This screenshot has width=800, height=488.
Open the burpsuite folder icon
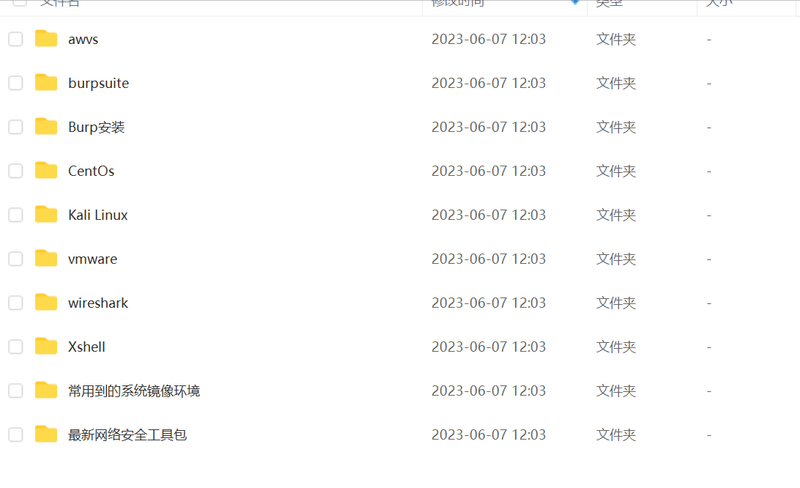coord(46,83)
